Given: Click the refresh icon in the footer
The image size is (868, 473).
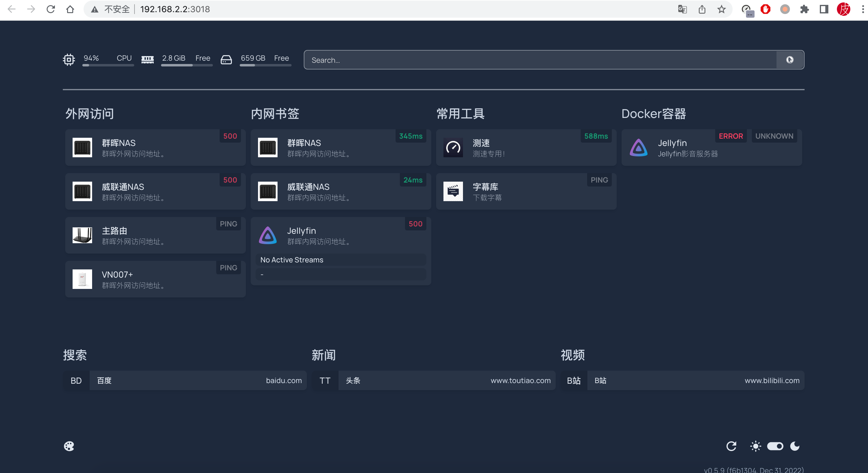Looking at the screenshot, I should pyautogui.click(x=732, y=446).
